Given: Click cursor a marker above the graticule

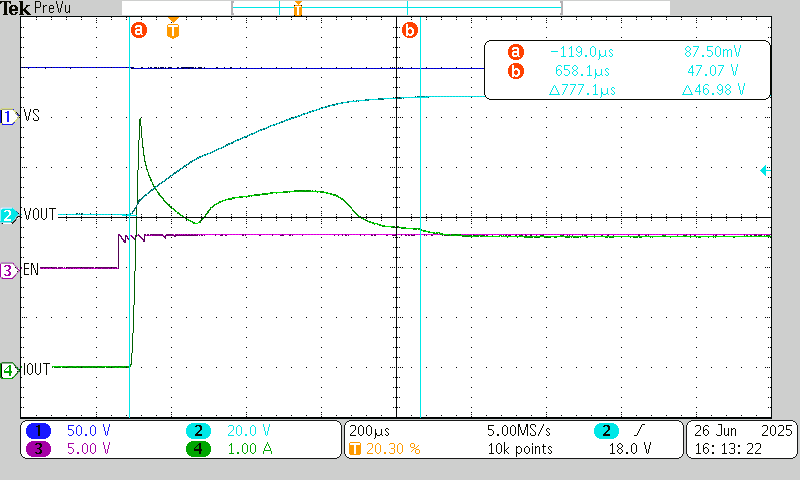Looking at the screenshot, I should coord(139,30).
